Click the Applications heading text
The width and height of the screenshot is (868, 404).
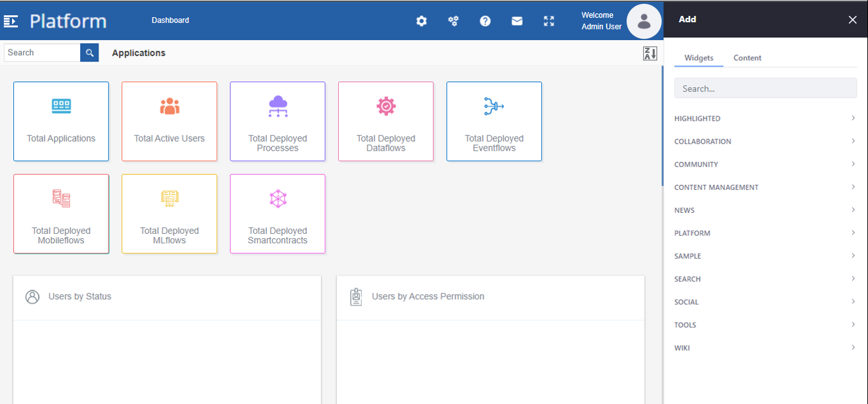pyautogui.click(x=139, y=53)
